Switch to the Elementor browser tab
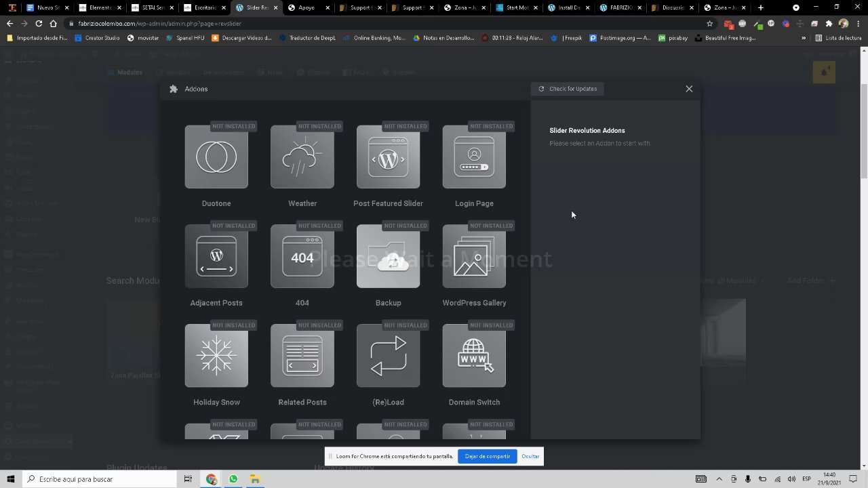Viewport: 868px width, 488px height. pos(100,7)
